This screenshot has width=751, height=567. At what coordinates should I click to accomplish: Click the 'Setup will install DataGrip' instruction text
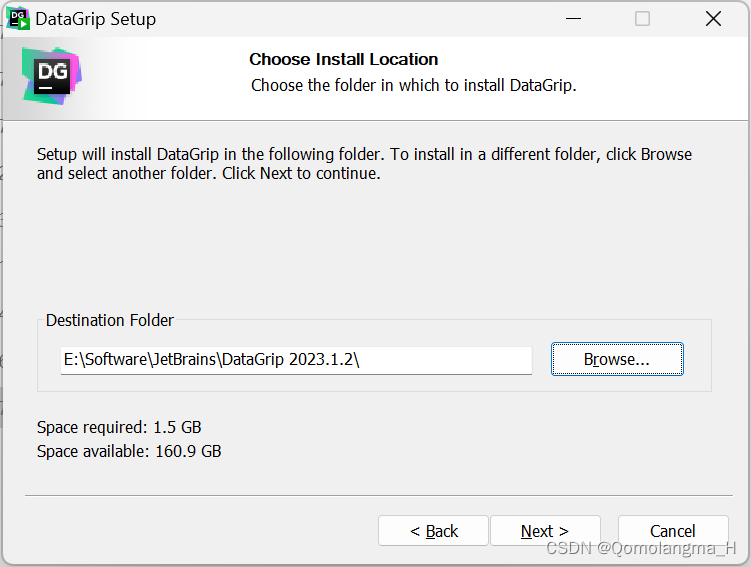click(364, 164)
